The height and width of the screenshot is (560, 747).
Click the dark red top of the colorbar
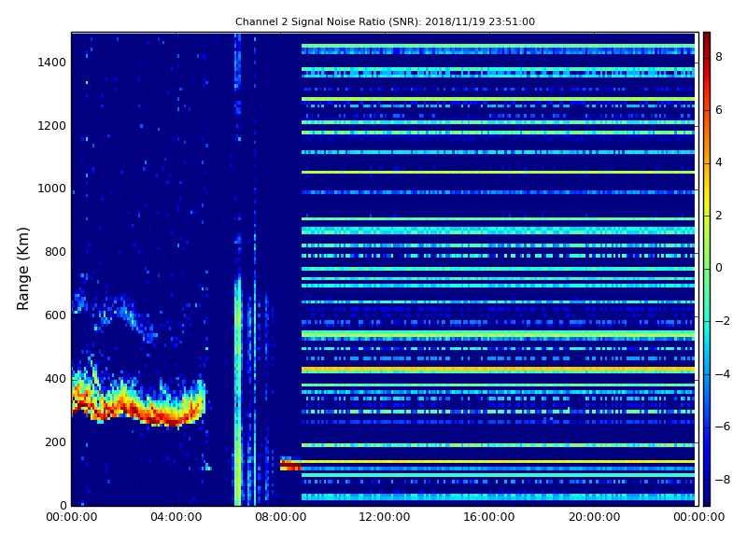tap(707, 40)
